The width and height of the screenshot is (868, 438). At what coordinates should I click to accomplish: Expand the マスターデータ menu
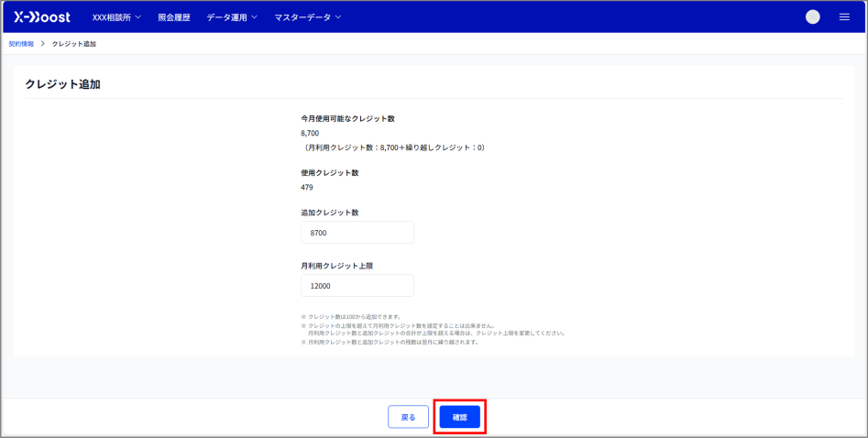(308, 17)
